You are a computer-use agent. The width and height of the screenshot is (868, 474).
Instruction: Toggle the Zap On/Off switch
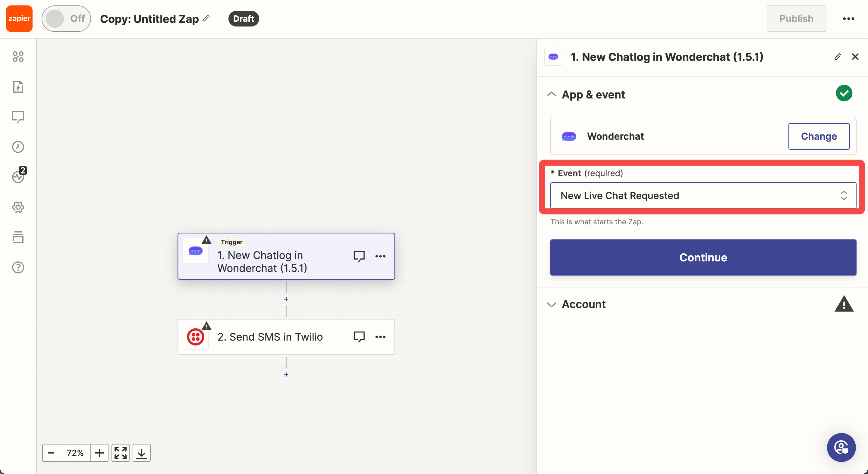click(x=66, y=18)
